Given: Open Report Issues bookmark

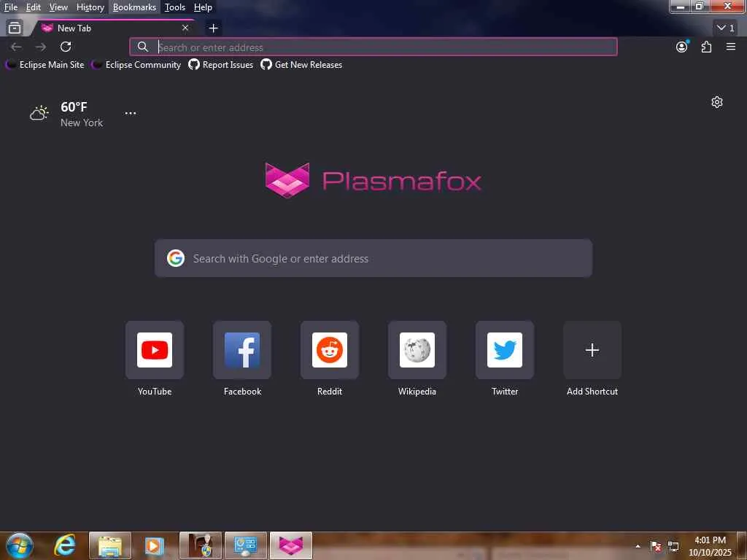Looking at the screenshot, I should click(220, 65).
